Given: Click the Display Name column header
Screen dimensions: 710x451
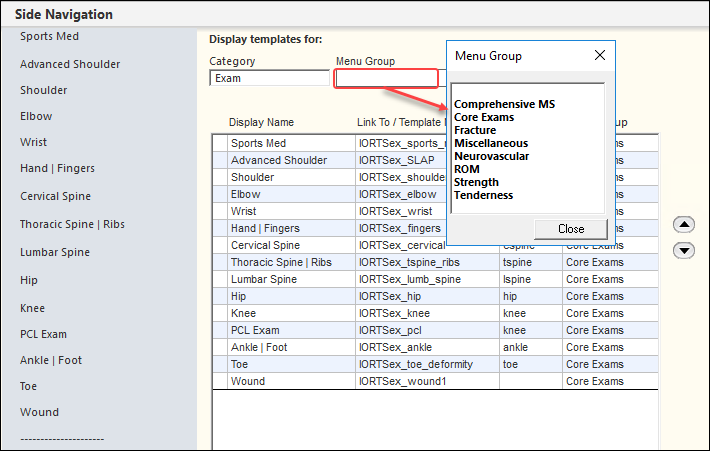Looking at the screenshot, I should 261,122.
